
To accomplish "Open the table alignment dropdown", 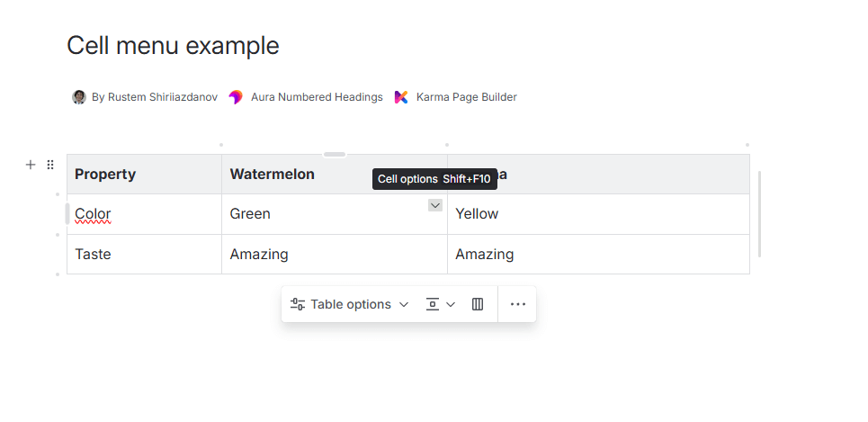I will point(440,304).
